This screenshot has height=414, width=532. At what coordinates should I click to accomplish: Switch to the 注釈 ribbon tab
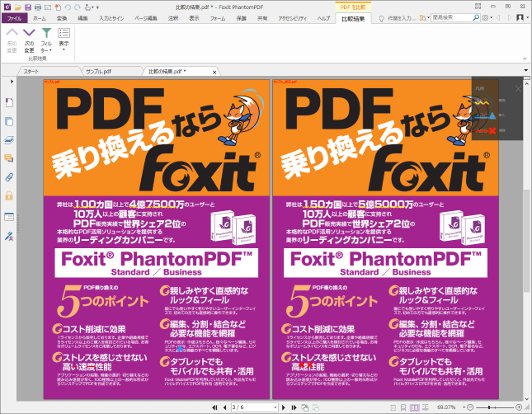pyautogui.click(x=173, y=18)
